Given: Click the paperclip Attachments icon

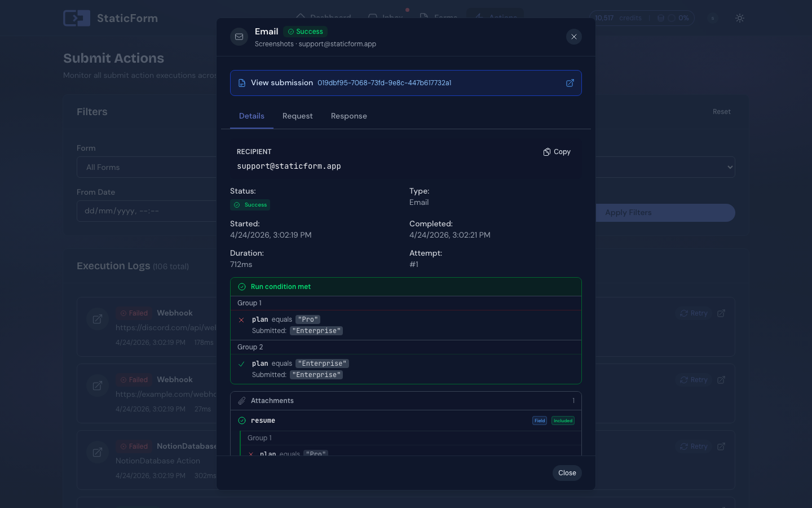Looking at the screenshot, I should [x=242, y=401].
